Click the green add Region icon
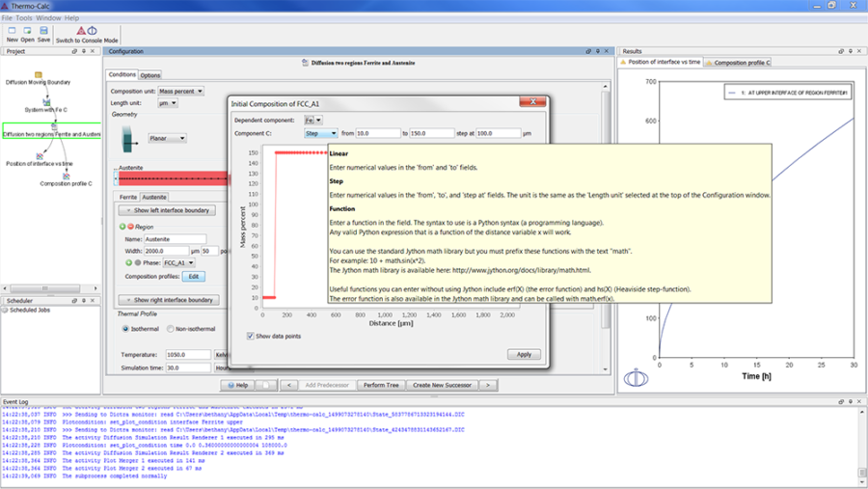 click(122, 227)
